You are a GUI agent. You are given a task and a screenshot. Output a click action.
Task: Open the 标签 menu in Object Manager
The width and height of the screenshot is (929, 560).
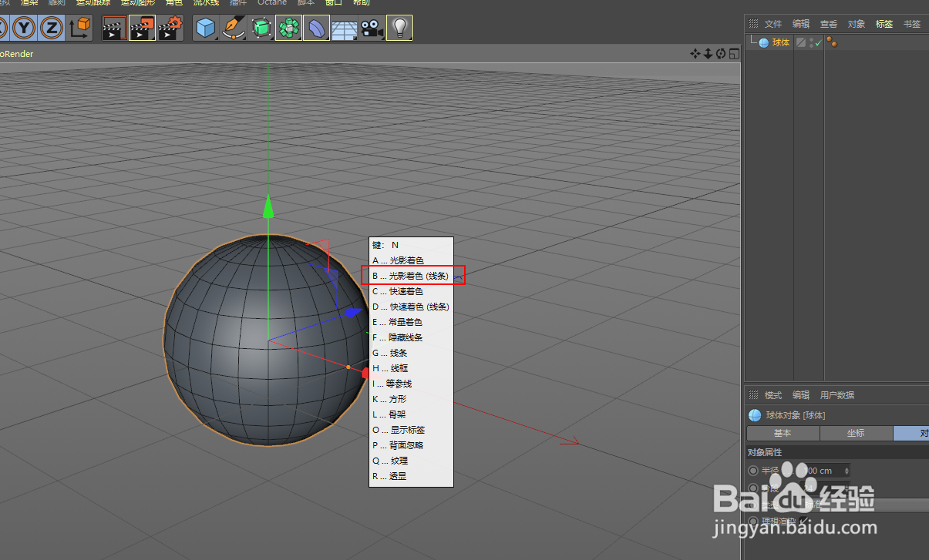884,24
